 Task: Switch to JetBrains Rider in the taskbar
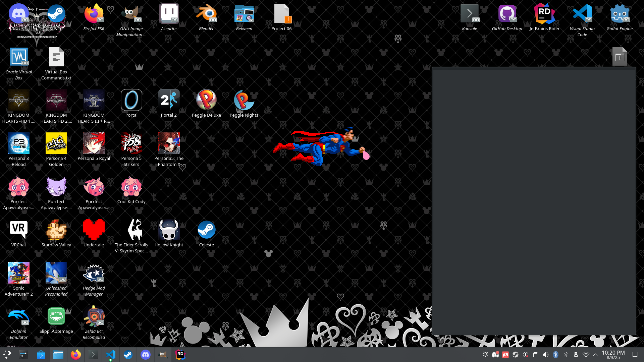coord(180,355)
